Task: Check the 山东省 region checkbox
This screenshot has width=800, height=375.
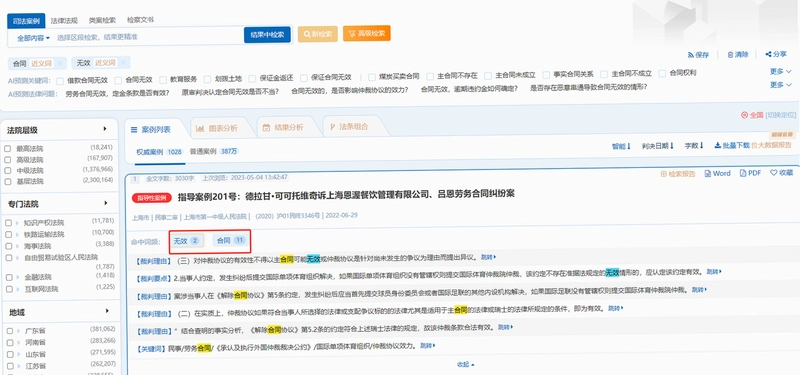Action: coord(10,354)
